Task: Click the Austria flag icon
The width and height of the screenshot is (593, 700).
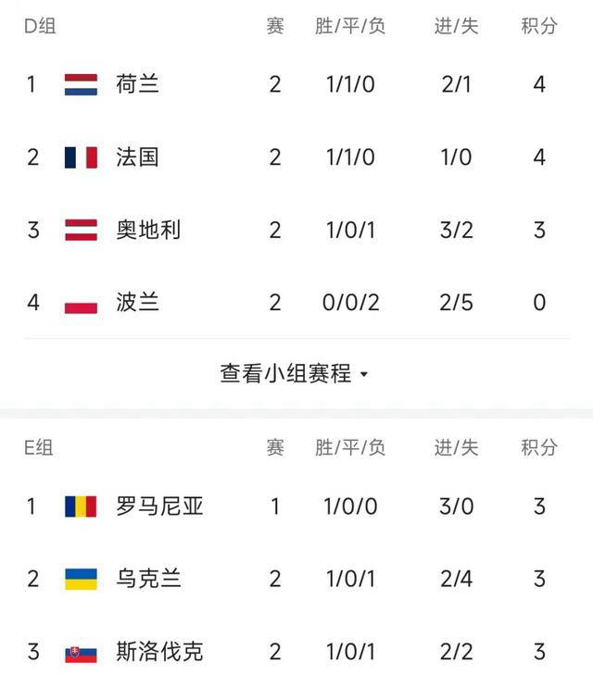Action: 81,230
